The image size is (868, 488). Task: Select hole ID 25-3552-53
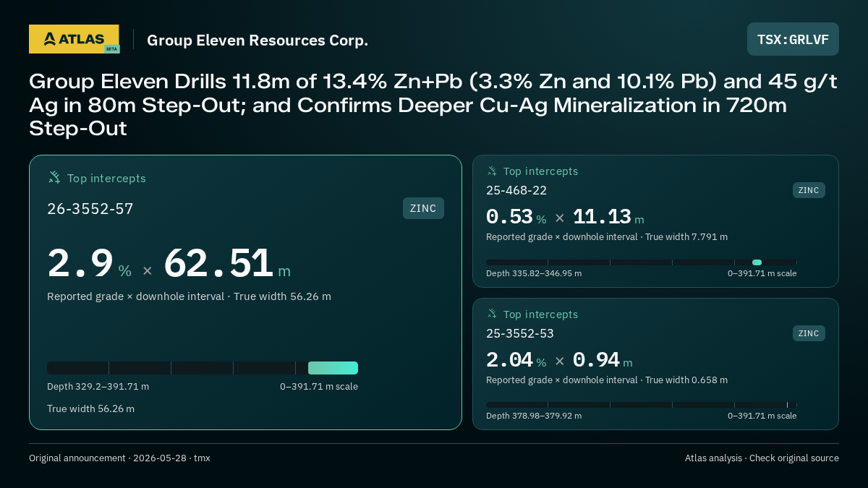pyautogui.click(x=520, y=333)
